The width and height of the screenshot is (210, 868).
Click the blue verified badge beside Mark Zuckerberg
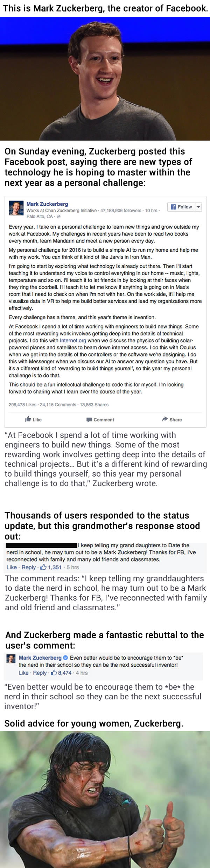click(x=65, y=657)
